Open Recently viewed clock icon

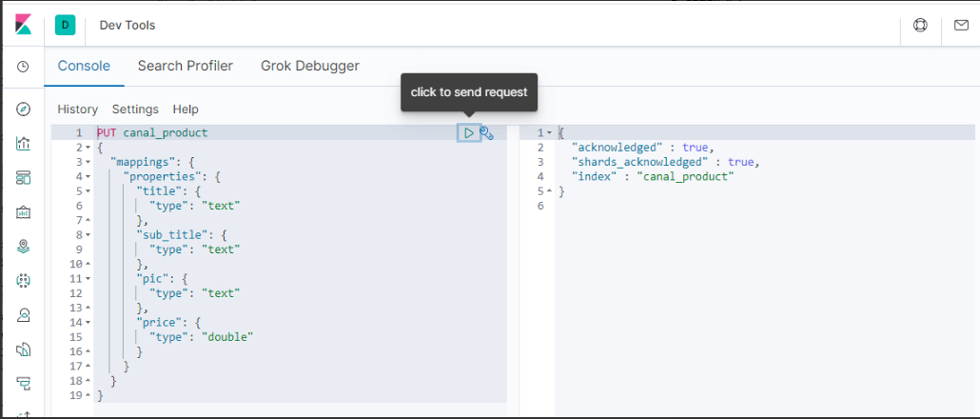pyautogui.click(x=23, y=67)
